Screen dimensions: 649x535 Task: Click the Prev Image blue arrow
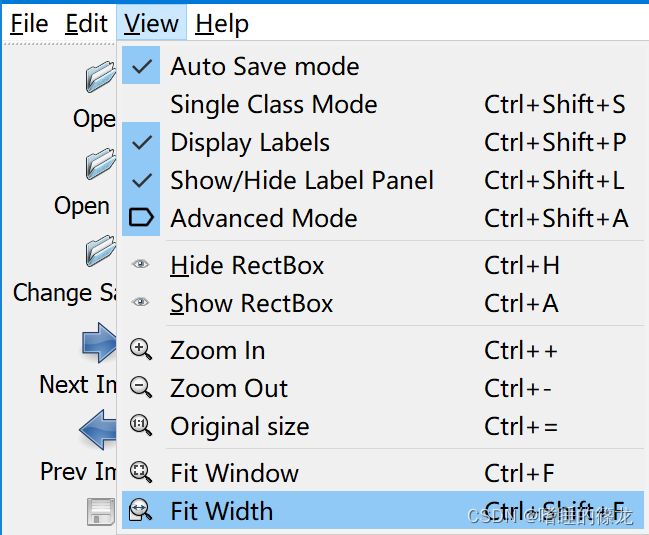(98, 429)
